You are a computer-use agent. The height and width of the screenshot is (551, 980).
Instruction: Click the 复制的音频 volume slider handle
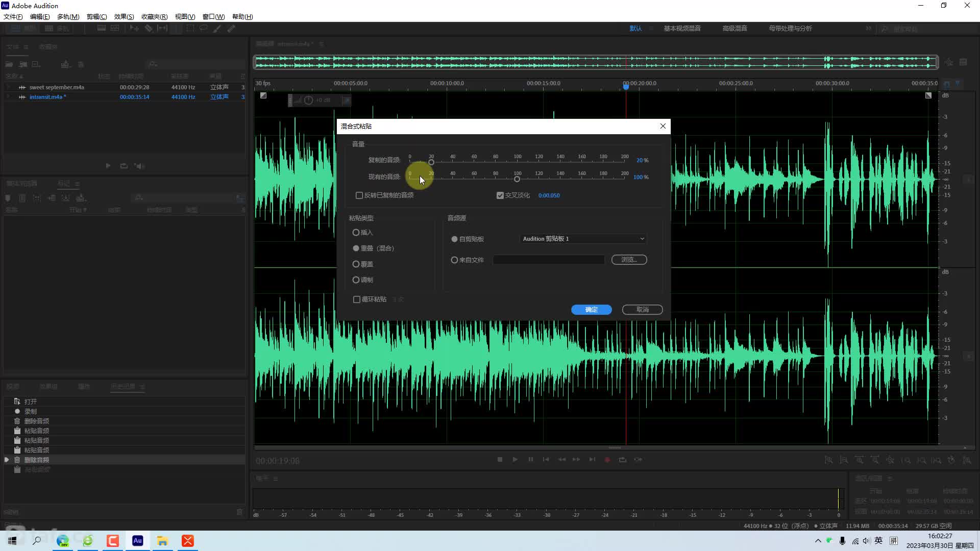coord(431,162)
